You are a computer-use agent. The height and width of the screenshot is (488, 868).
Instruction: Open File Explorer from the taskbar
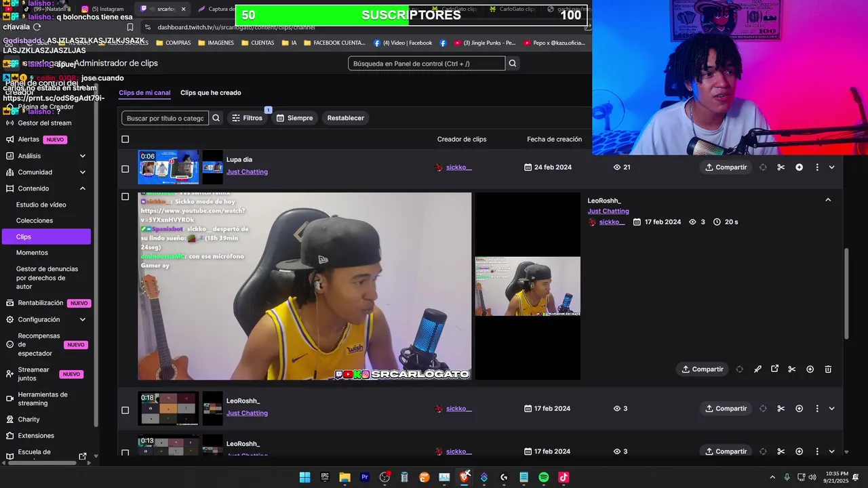344,477
